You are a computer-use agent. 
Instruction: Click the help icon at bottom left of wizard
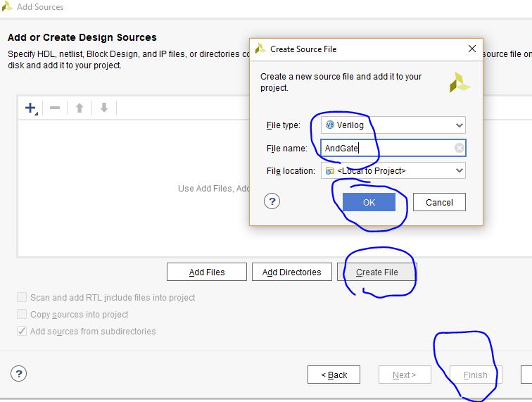pyautogui.click(x=19, y=374)
